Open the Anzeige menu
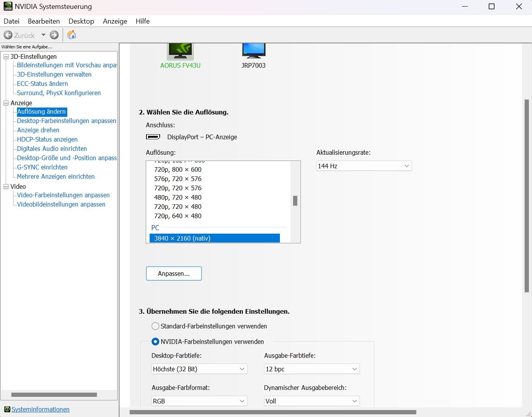Image resolution: width=532 pixels, height=417 pixels. (115, 21)
